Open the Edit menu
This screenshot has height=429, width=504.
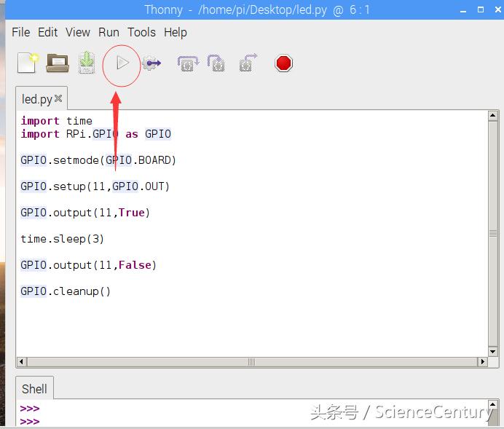[47, 33]
